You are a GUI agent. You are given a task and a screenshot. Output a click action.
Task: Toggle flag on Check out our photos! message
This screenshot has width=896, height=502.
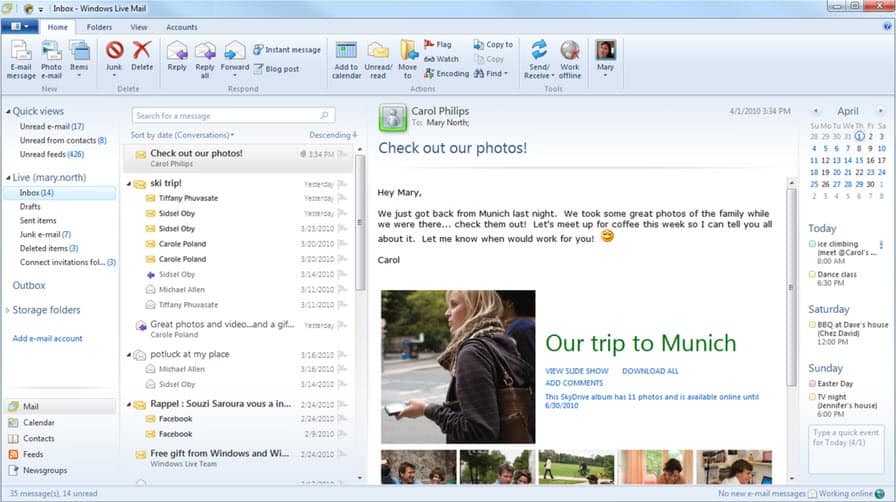pos(342,154)
